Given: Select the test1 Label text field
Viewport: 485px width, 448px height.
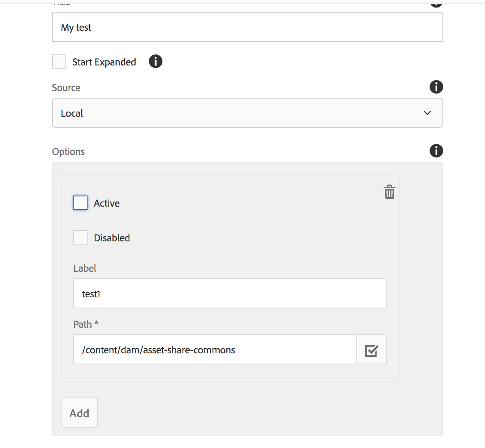Looking at the screenshot, I should click(x=230, y=293).
